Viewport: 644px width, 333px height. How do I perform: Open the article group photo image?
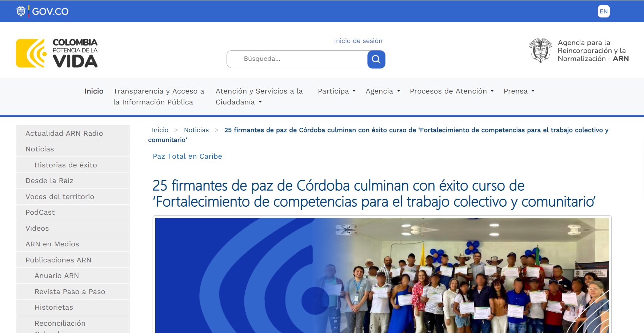(382, 275)
